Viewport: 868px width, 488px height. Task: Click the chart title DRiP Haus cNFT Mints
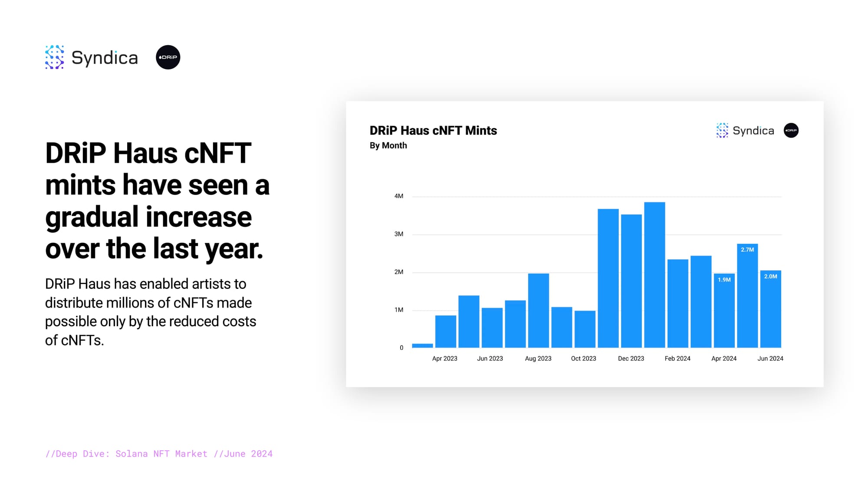[433, 131]
